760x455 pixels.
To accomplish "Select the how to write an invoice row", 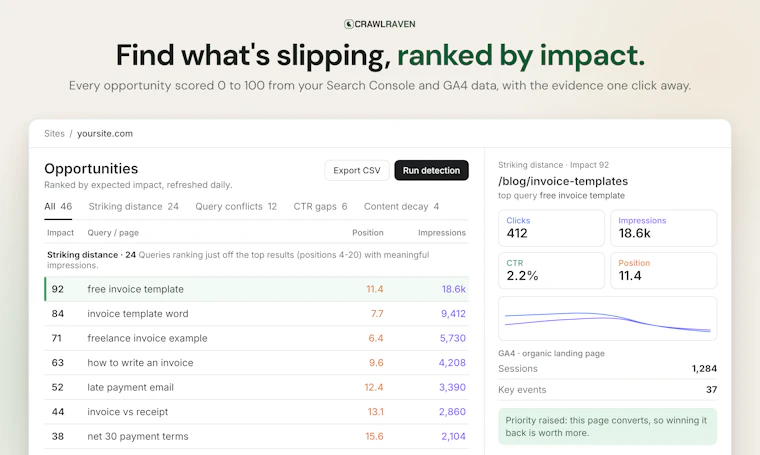I will tap(256, 363).
